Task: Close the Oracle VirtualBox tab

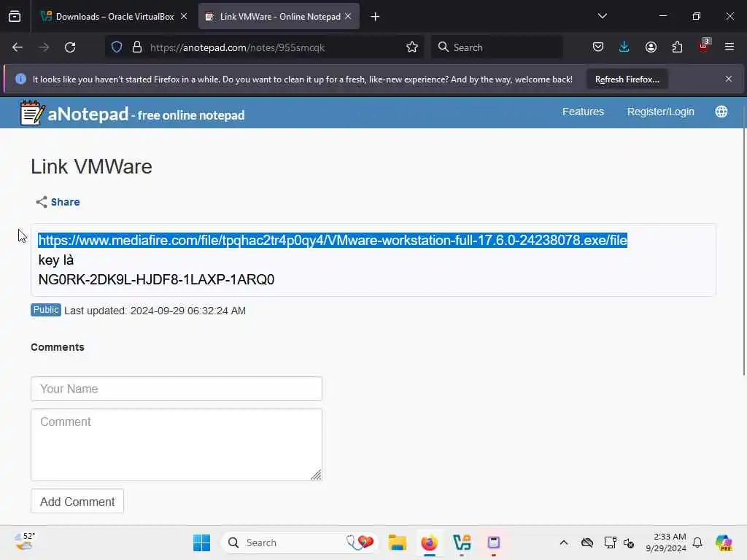Action: coord(184,17)
